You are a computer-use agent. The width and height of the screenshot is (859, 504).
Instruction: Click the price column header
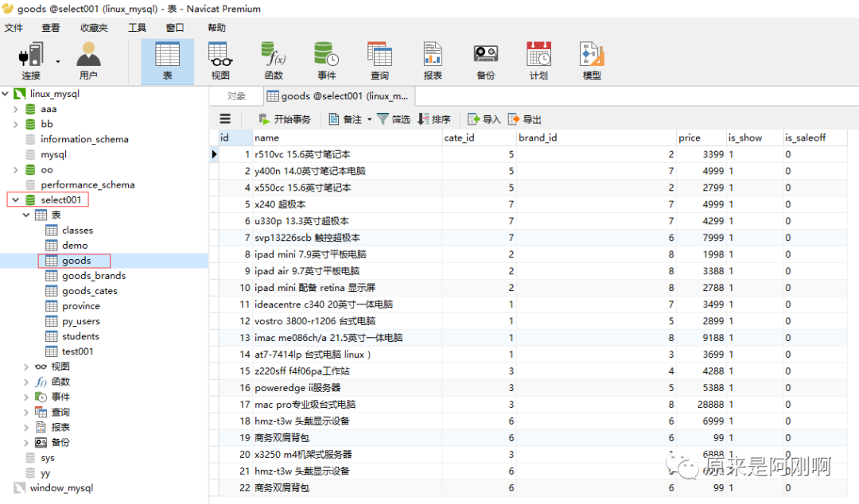[x=701, y=138]
